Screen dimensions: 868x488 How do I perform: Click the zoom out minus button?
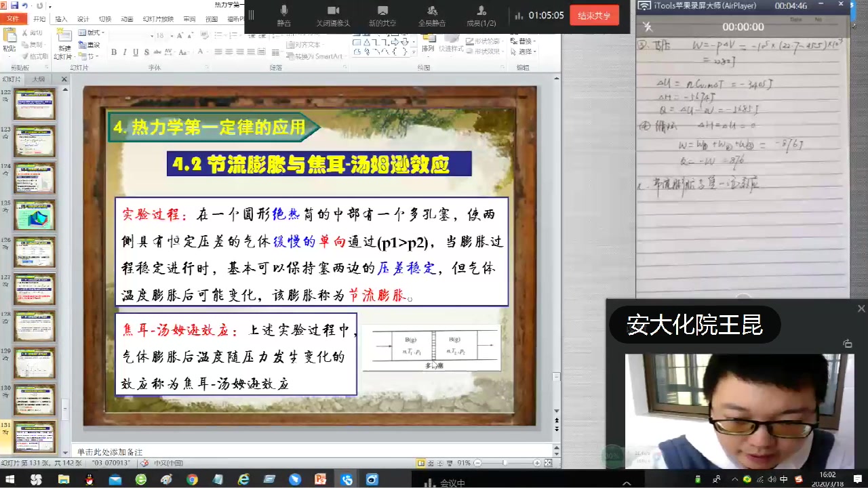coord(476,463)
